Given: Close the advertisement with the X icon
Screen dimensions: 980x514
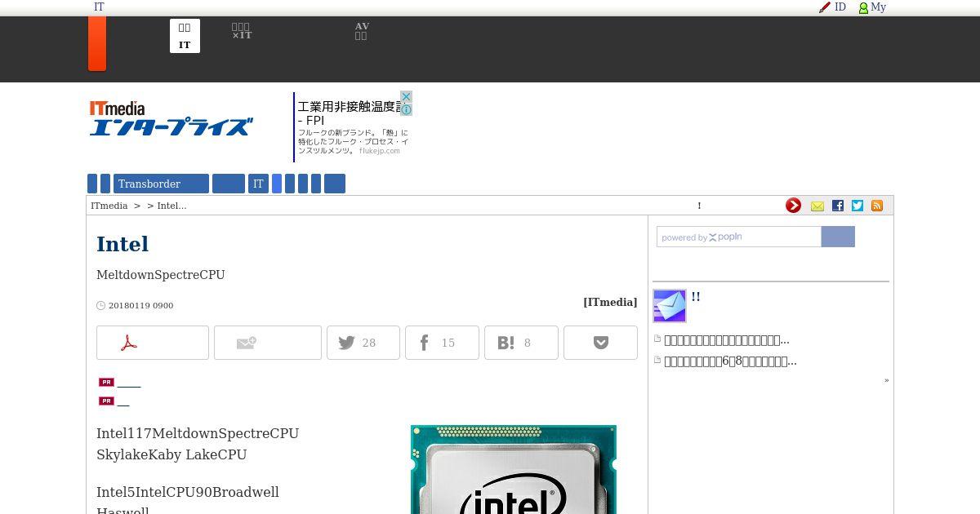Looking at the screenshot, I should pos(406,96).
